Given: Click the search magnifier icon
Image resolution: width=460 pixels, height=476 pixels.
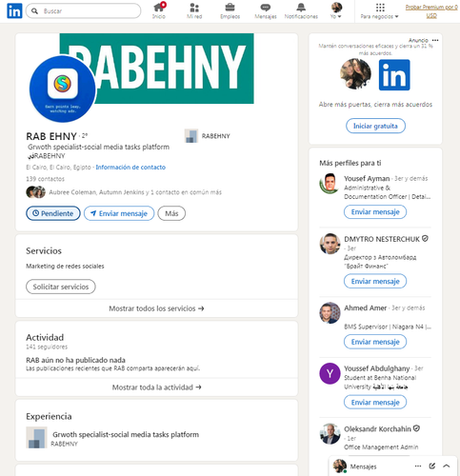Looking at the screenshot, I should tap(34, 11).
